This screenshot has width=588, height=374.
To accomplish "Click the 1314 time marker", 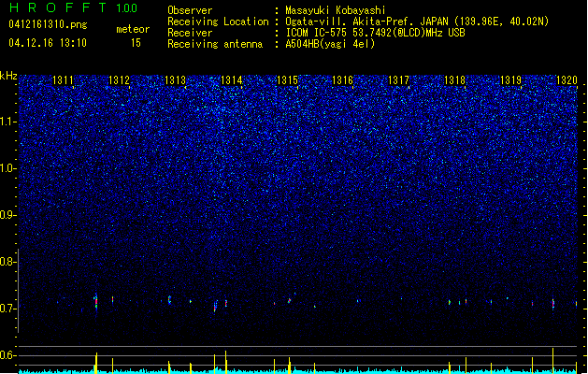I will tap(232, 79).
